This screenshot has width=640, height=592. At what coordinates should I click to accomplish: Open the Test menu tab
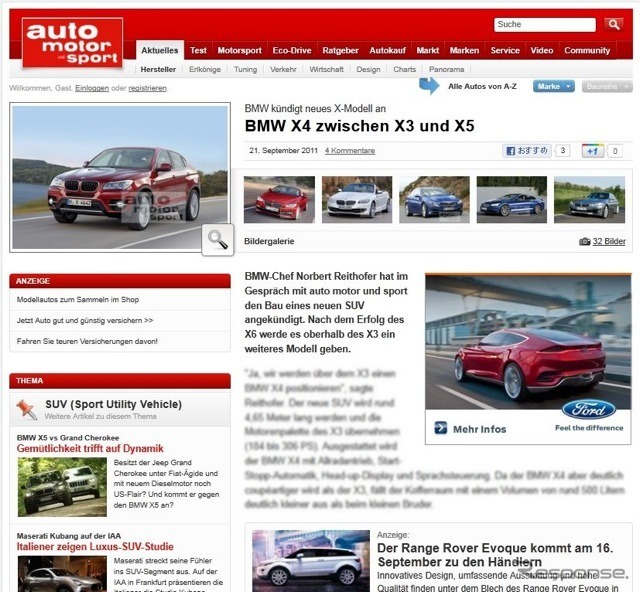pyautogui.click(x=198, y=51)
